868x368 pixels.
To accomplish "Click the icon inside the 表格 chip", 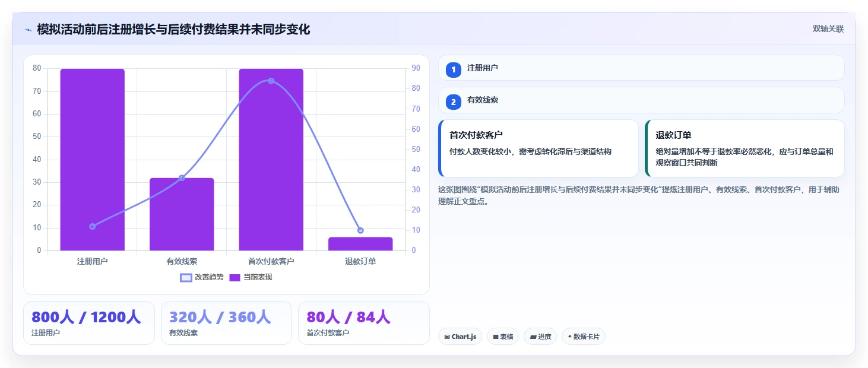I will coord(496,337).
